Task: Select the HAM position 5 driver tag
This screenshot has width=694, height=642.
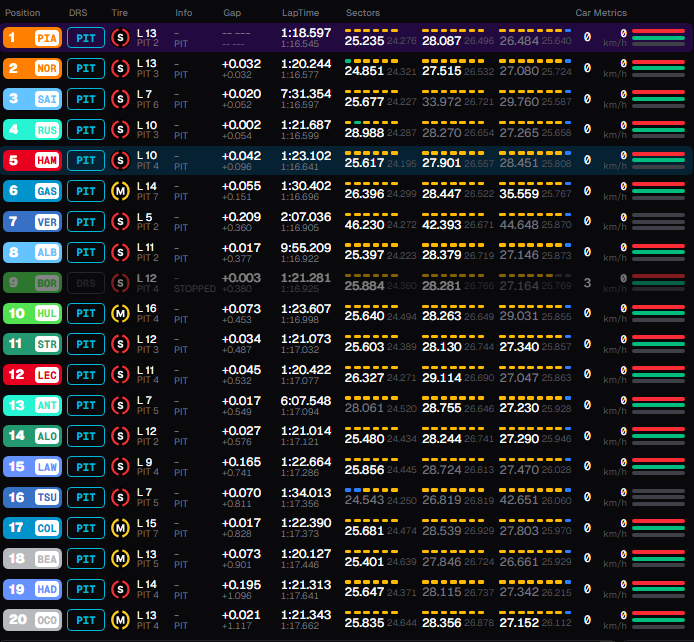Action: click(32, 160)
